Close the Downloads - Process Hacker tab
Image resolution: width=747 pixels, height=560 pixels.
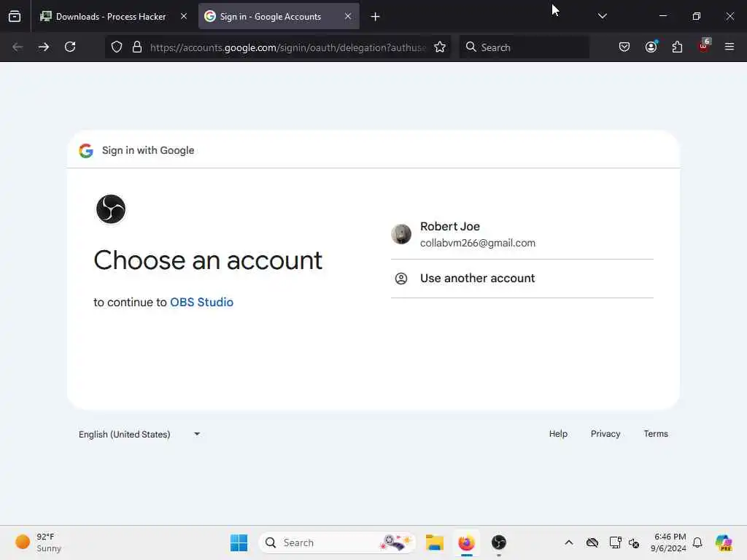click(183, 16)
